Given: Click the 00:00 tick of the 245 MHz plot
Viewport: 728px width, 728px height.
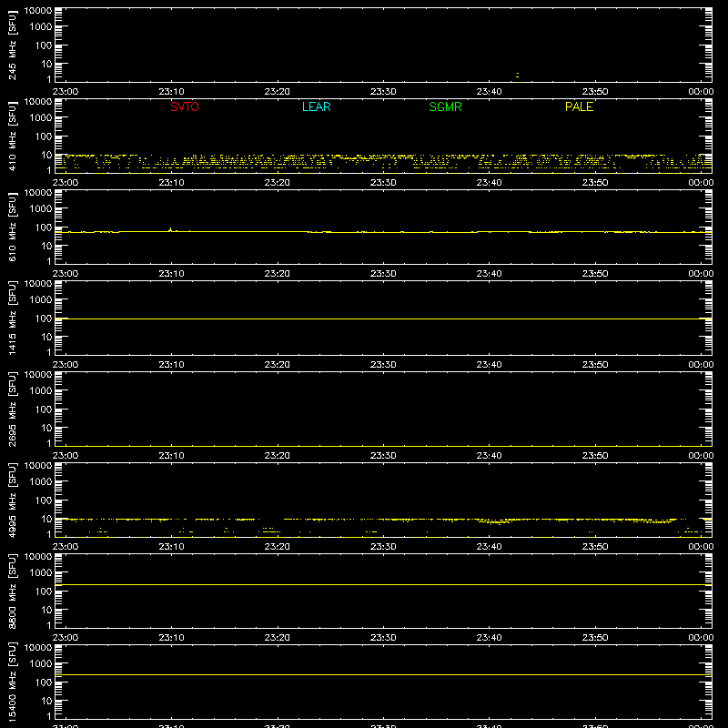Looking at the screenshot, I should [701, 92].
